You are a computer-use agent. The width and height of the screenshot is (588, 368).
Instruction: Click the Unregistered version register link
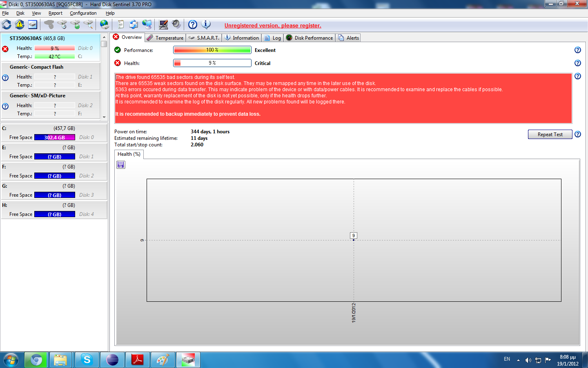pos(273,25)
